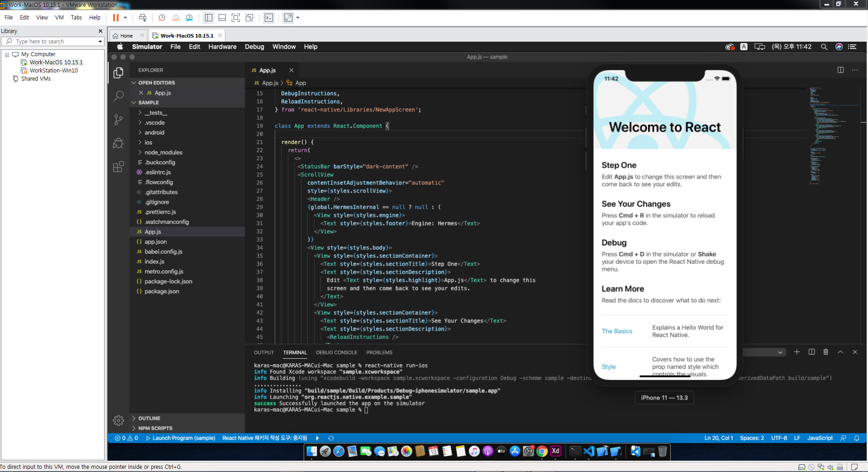Launch Finder from the dock
The width and height of the screenshot is (868, 472).
click(x=312, y=451)
